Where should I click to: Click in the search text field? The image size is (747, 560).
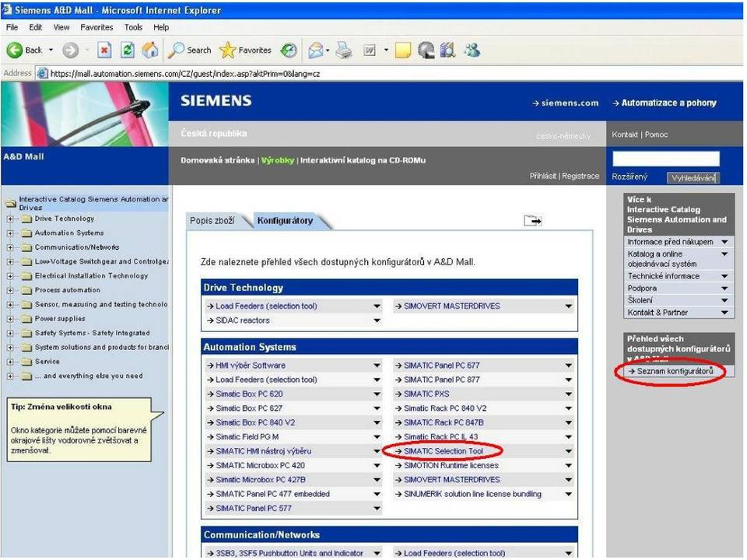[665, 159]
